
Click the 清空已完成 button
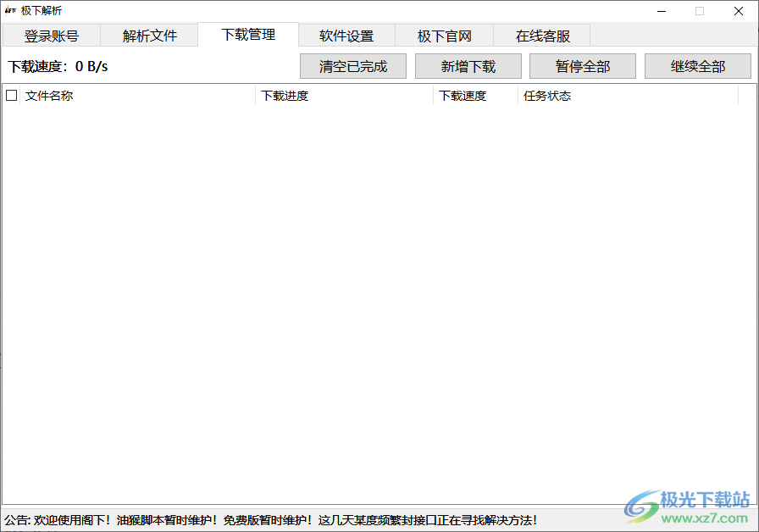[x=353, y=66]
